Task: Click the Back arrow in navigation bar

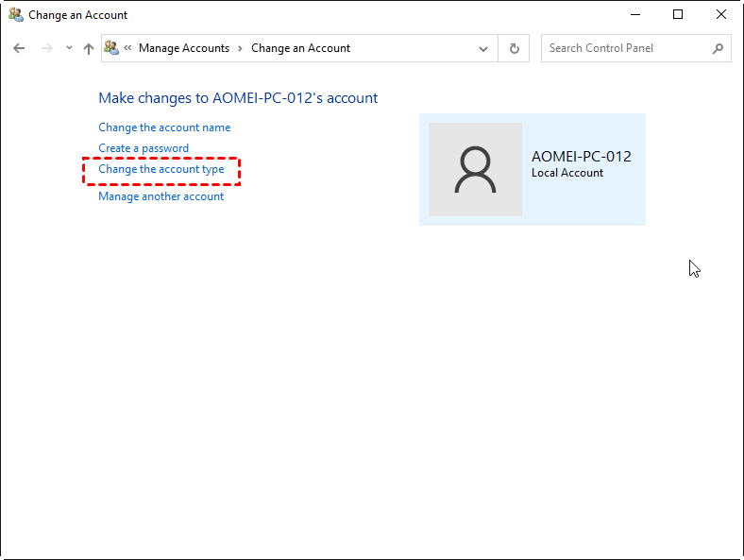Action: coord(20,48)
